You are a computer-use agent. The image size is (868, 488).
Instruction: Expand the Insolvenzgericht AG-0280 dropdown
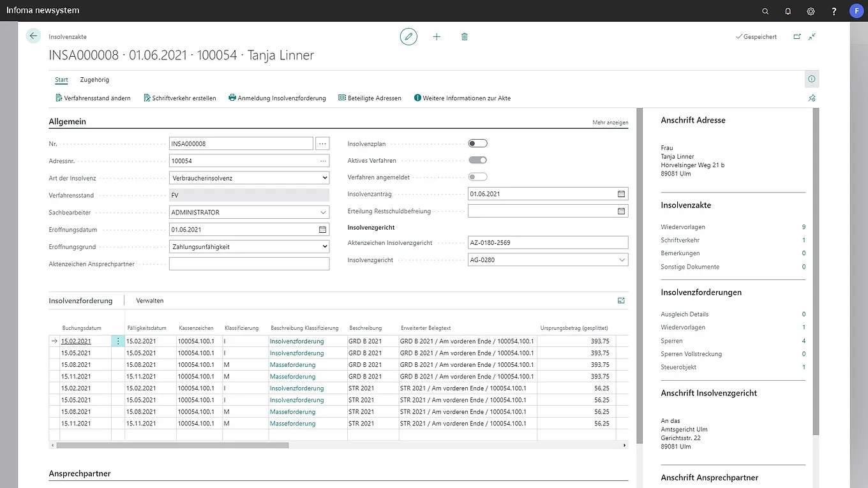point(622,260)
